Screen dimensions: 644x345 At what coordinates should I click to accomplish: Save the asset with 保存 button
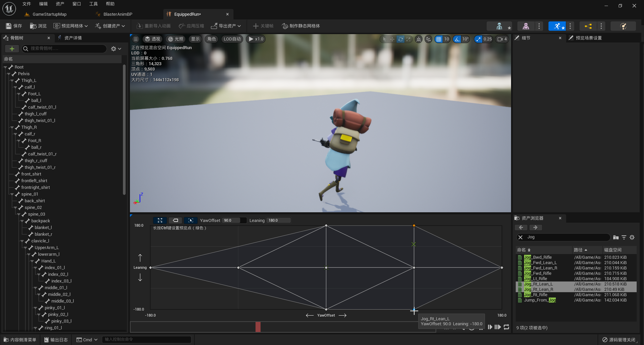click(14, 26)
